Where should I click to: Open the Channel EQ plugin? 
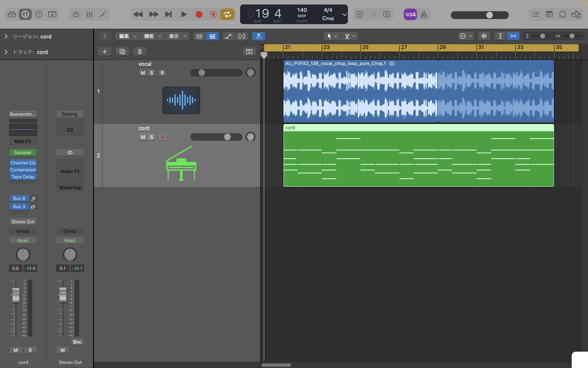pos(23,163)
